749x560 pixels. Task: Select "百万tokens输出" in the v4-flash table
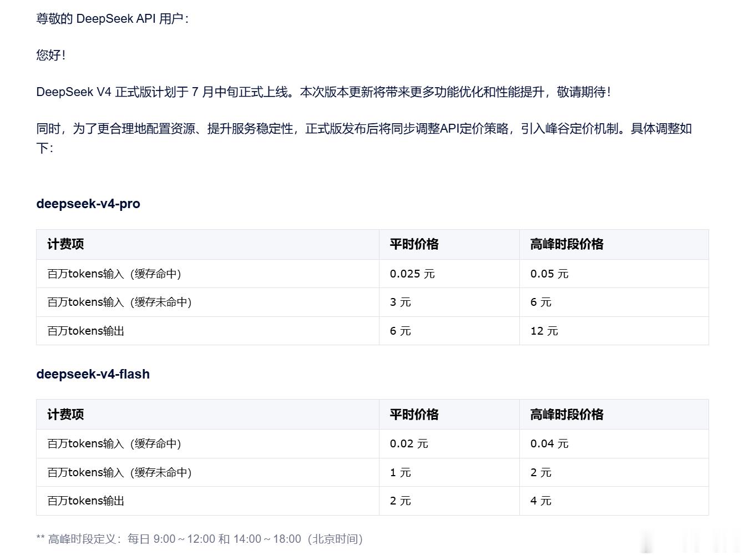85,501
